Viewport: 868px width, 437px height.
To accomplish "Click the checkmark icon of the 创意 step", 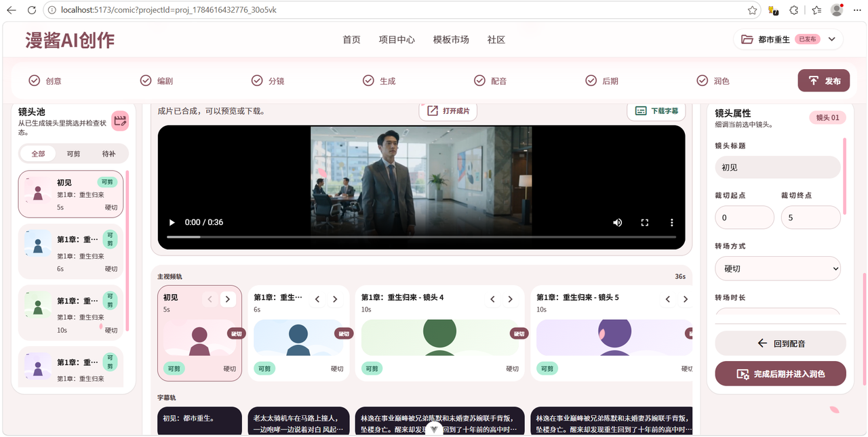I will pyautogui.click(x=34, y=81).
